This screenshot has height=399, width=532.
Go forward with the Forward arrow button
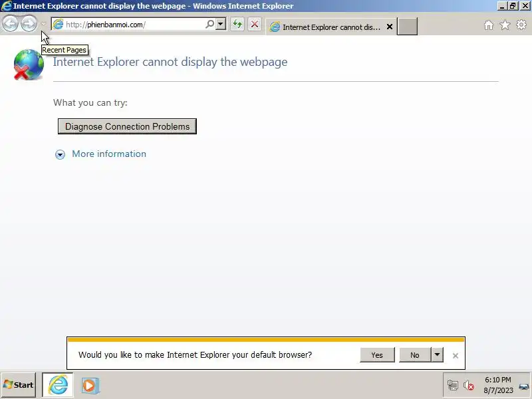click(x=29, y=24)
